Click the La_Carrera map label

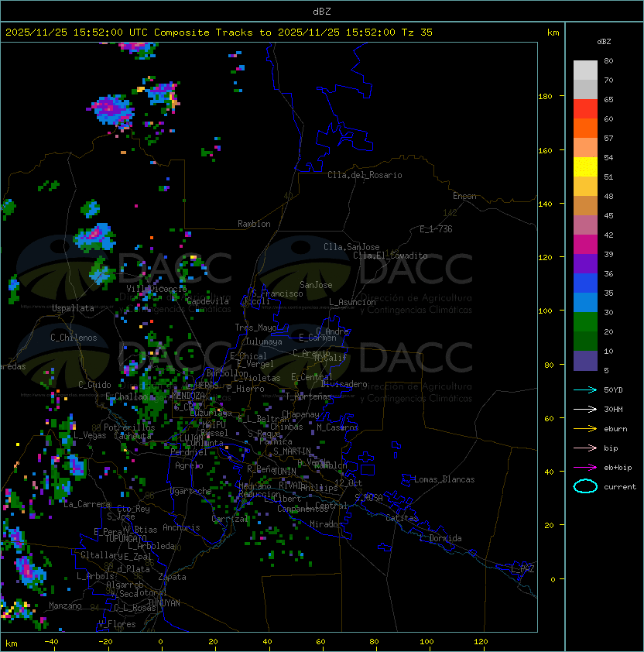pos(87,504)
